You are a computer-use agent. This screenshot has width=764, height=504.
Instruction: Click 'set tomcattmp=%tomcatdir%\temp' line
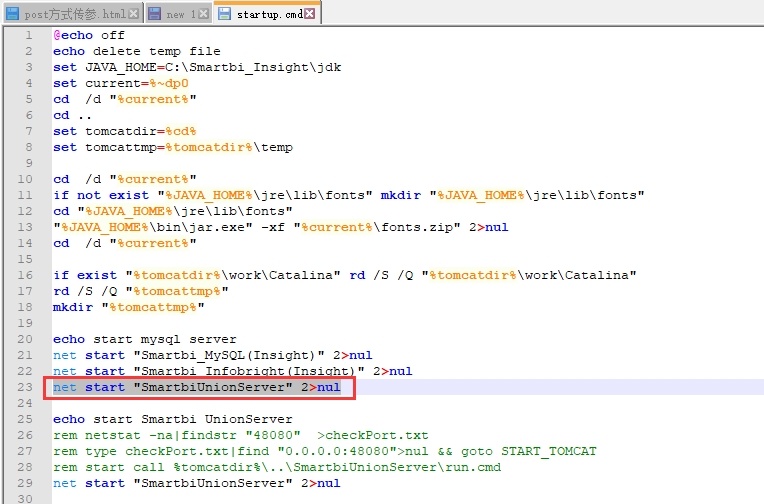(172, 147)
